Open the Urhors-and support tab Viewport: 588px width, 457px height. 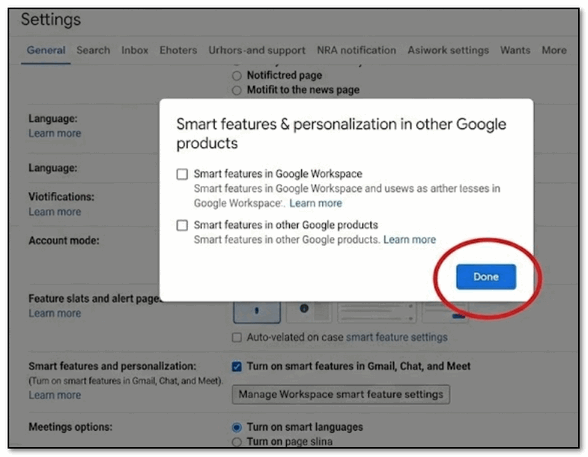pyautogui.click(x=257, y=50)
